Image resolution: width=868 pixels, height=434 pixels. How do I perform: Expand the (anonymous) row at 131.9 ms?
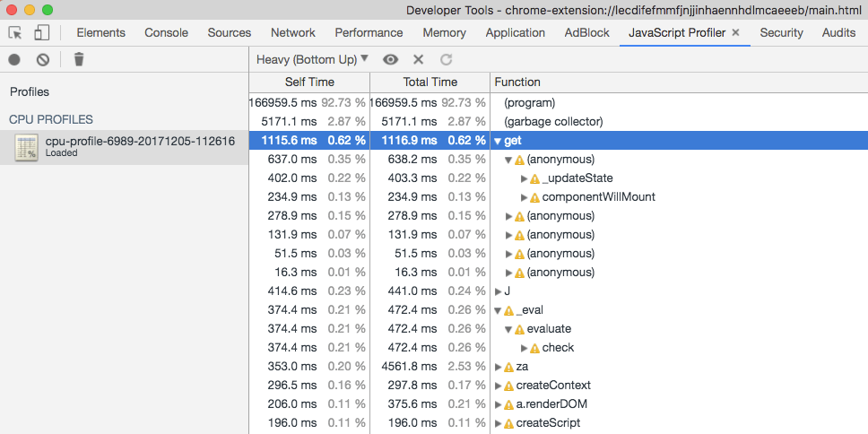508,235
